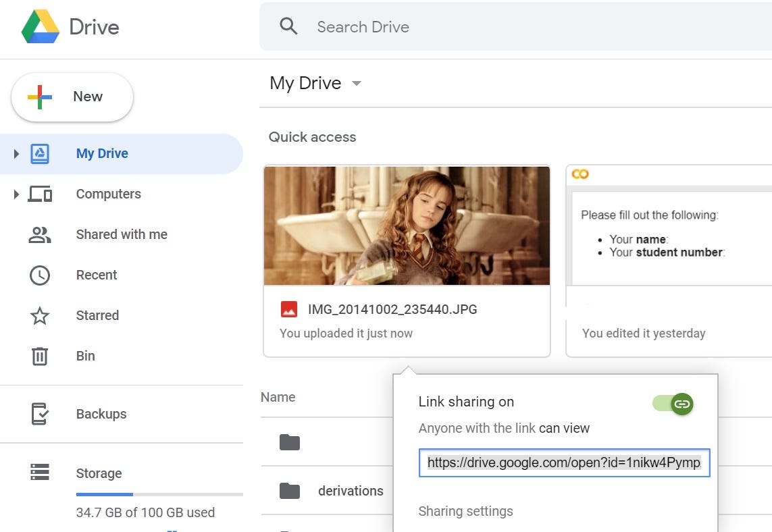Viewport: 772px width, 532px height.
Task: Click the colorful plus icon in New
Action: 40,97
